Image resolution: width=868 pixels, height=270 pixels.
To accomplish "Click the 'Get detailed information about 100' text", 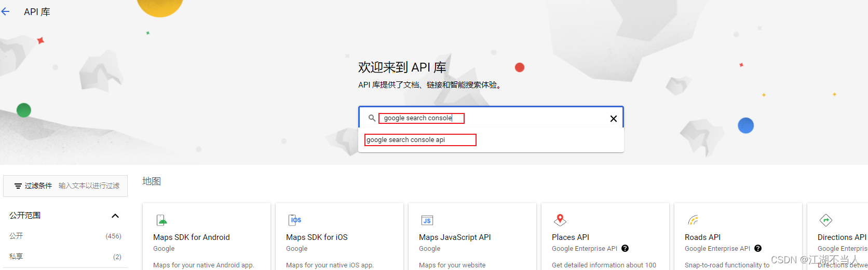I will point(604,265).
